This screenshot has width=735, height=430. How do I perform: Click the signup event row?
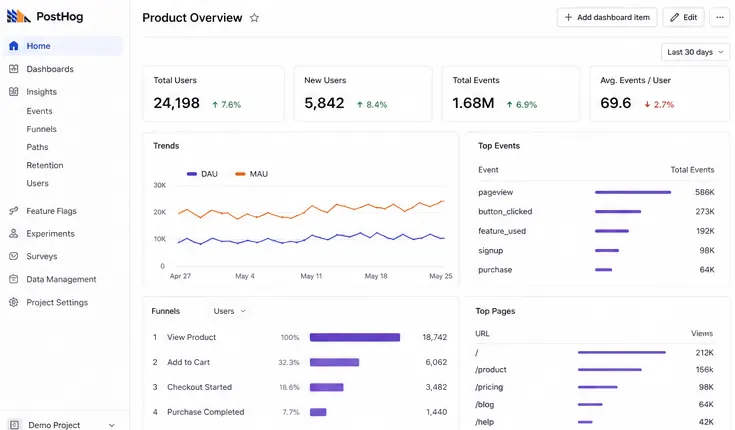(596, 250)
